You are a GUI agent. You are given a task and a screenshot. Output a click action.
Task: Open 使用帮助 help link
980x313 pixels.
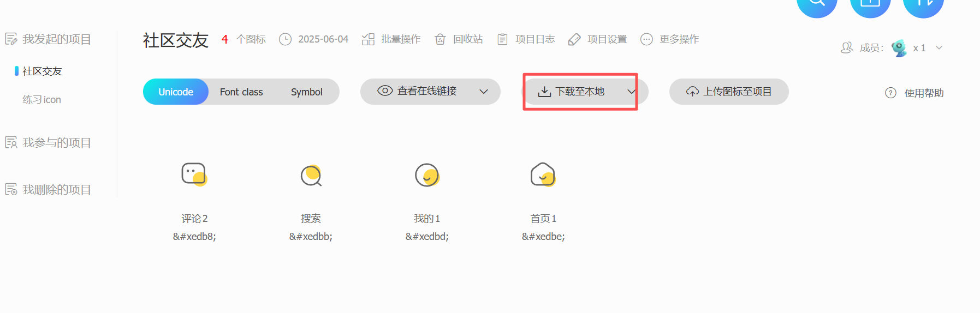(x=914, y=93)
